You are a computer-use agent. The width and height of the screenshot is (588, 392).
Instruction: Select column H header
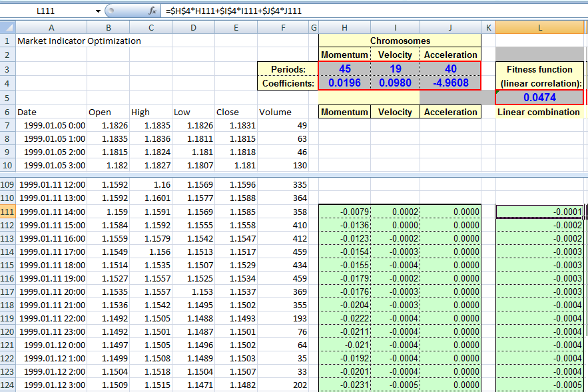coord(344,27)
